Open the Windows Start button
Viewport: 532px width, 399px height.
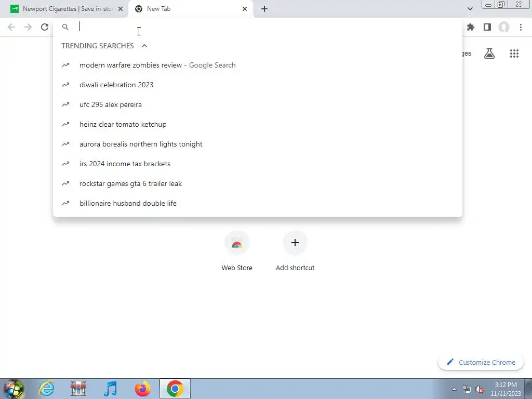14,389
